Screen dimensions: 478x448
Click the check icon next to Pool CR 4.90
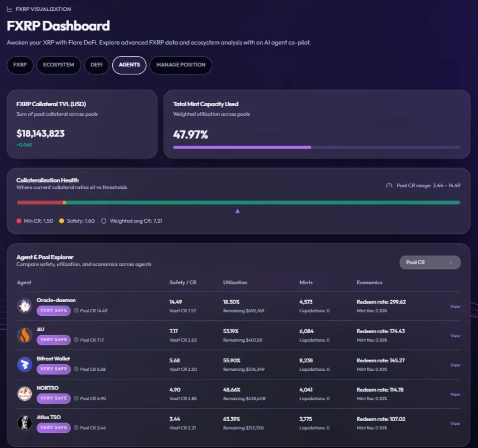pyautogui.click(x=76, y=398)
